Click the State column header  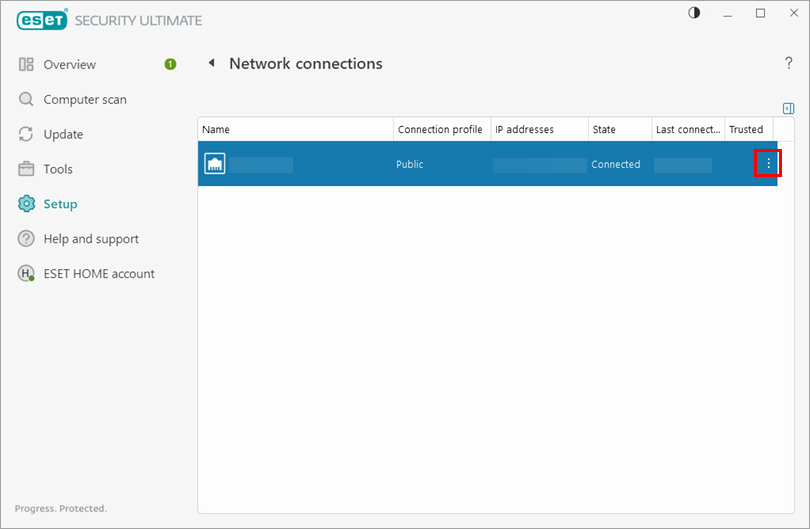pos(604,130)
